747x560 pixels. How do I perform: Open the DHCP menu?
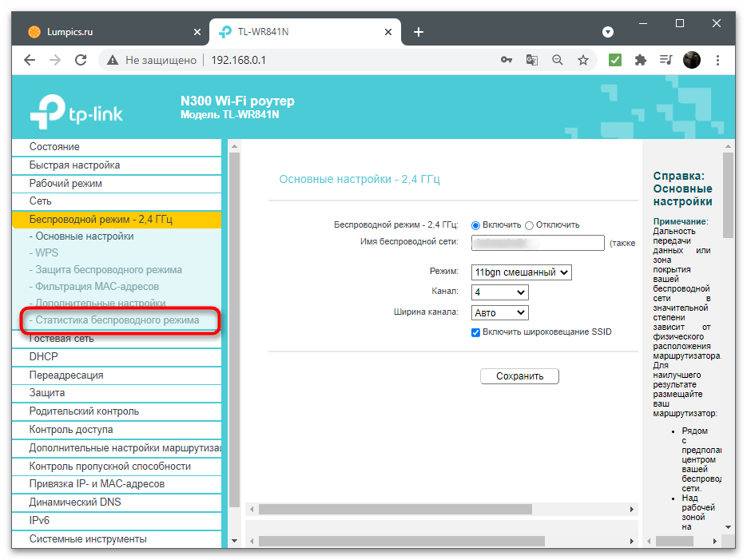click(x=117, y=357)
